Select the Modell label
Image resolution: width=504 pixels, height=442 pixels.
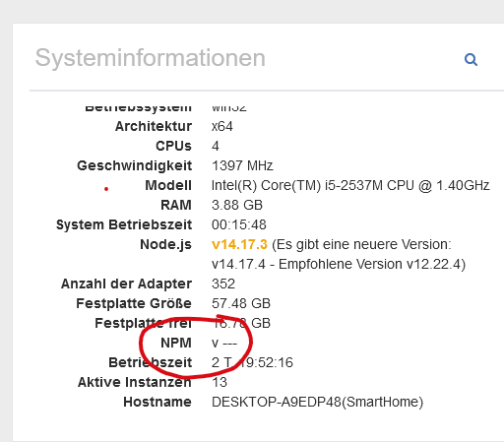coord(168,185)
